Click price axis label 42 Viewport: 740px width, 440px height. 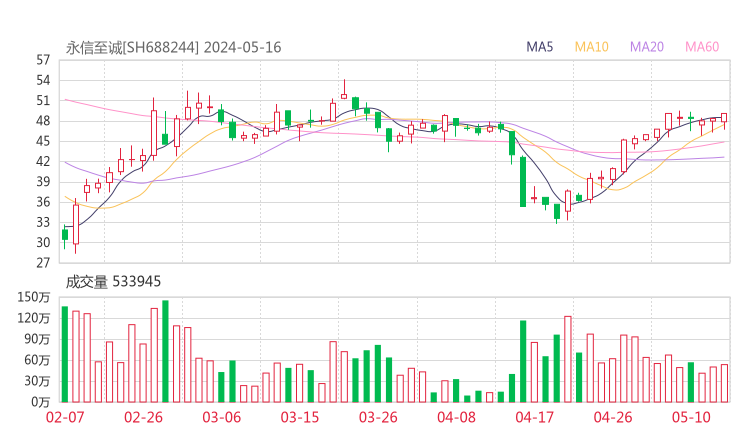43,161
